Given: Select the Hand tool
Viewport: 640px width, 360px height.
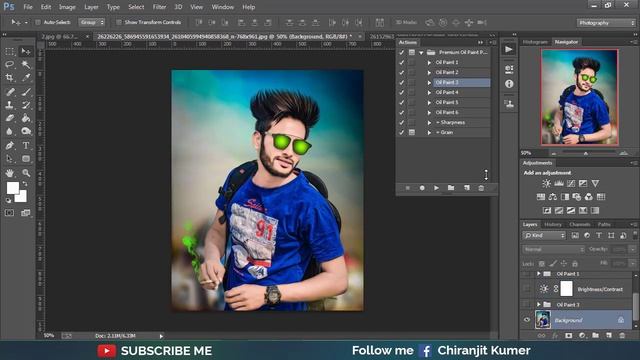Looking at the screenshot, I should click(x=10, y=173).
